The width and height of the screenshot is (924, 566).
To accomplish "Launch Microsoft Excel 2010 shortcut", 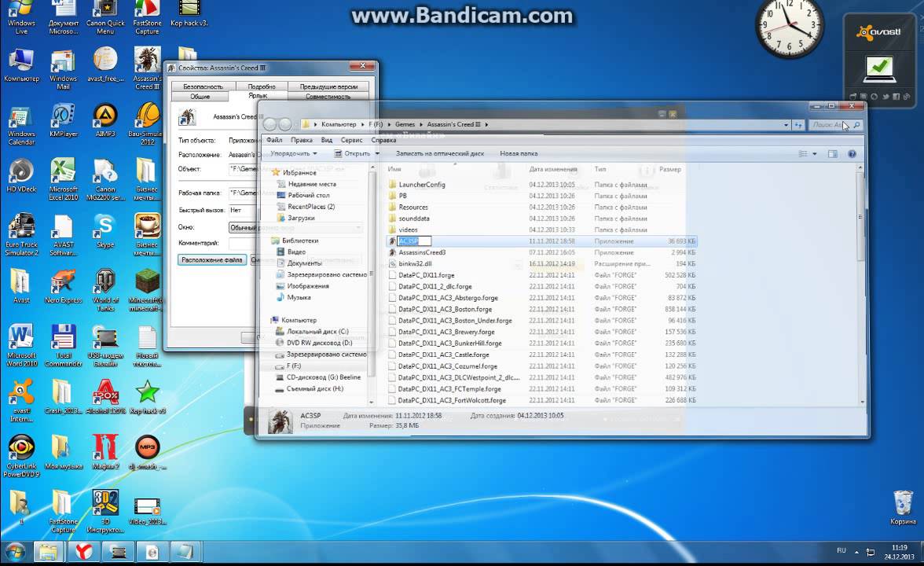I will coord(63,180).
